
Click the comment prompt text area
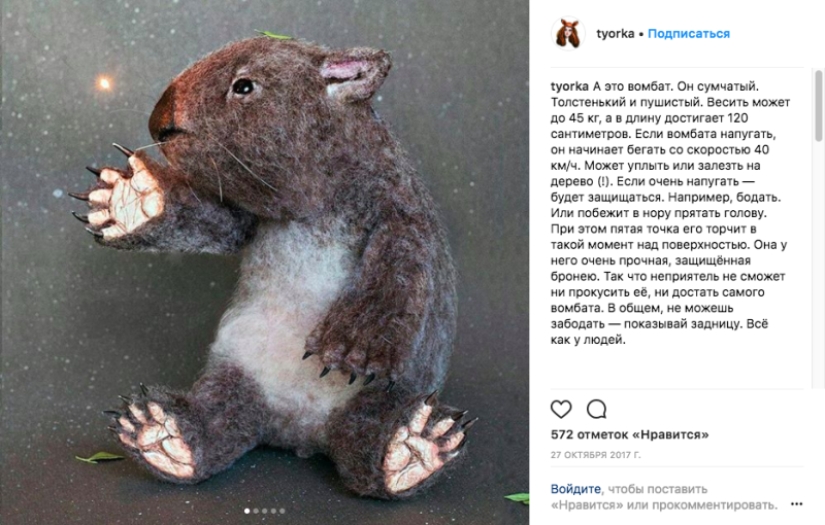[x=664, y=497]
